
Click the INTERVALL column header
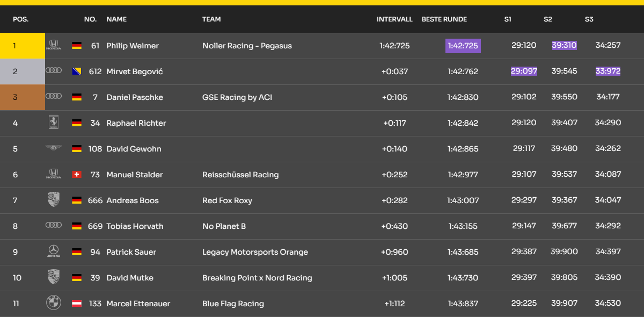[394, 19]
